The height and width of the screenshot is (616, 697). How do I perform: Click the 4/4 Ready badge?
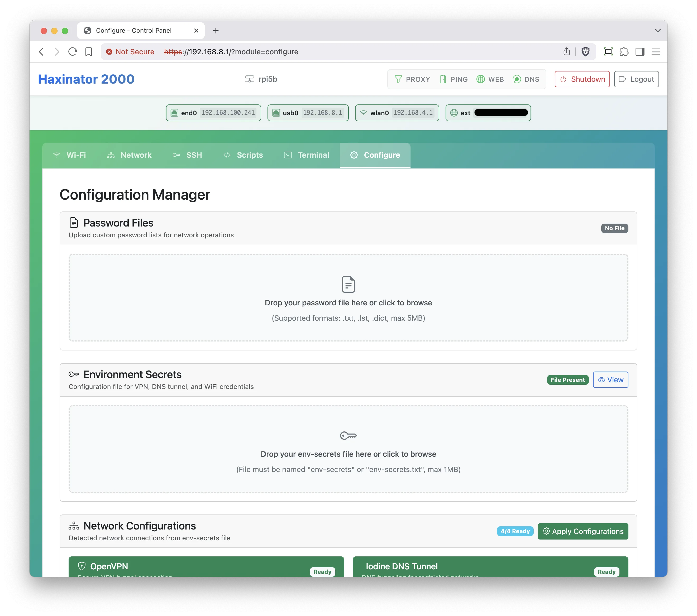tap(515, 531)
